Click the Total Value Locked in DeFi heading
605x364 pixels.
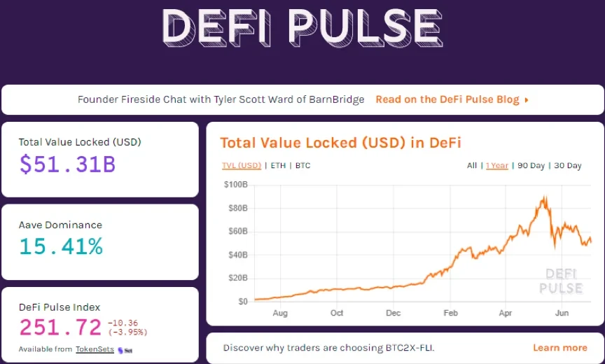click(x=340, y=143)
